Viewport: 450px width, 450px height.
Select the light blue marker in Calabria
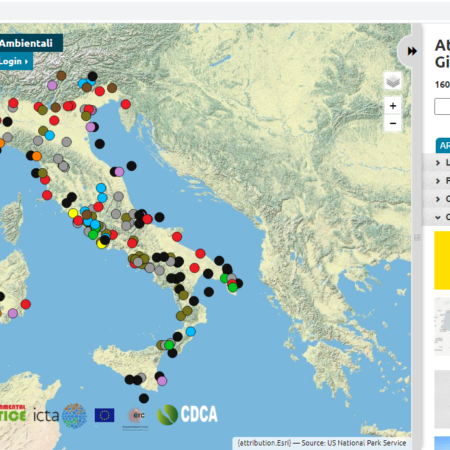(191, 331)
